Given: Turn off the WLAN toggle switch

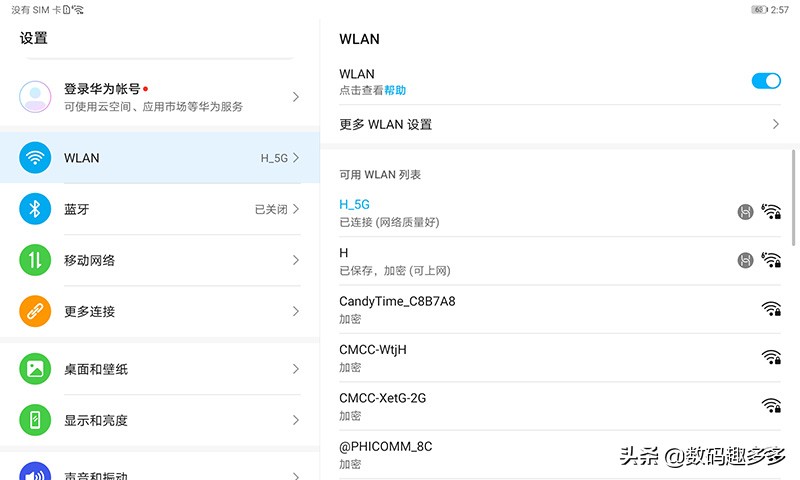Looking at the screenshot, I should click(x=766, y=81).
